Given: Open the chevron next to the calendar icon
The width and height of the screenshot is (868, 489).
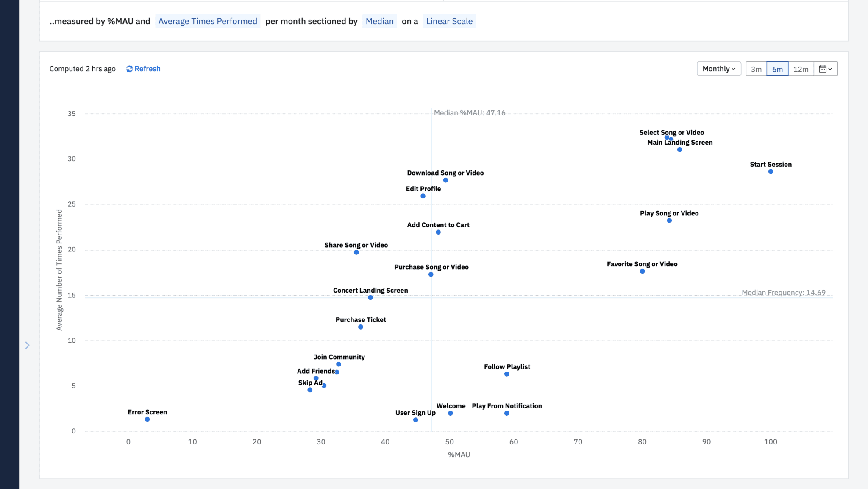Looking at the screenshot, I should coord(830,69).
